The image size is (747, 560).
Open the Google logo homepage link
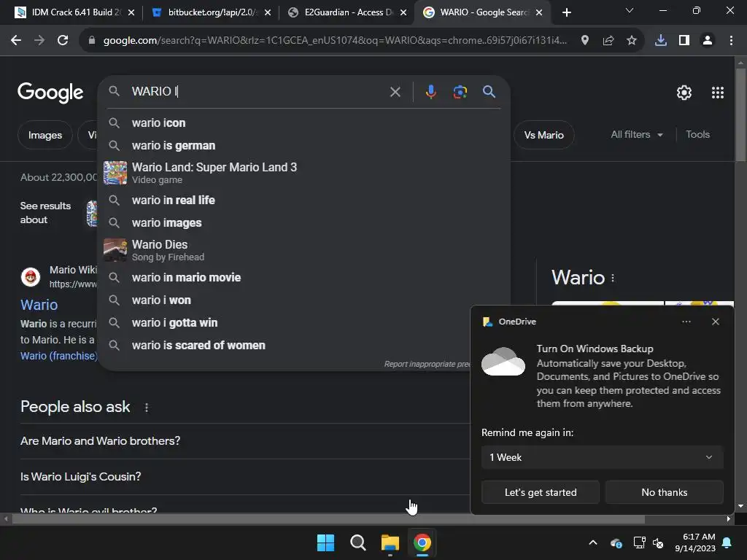tap(50, 93)
